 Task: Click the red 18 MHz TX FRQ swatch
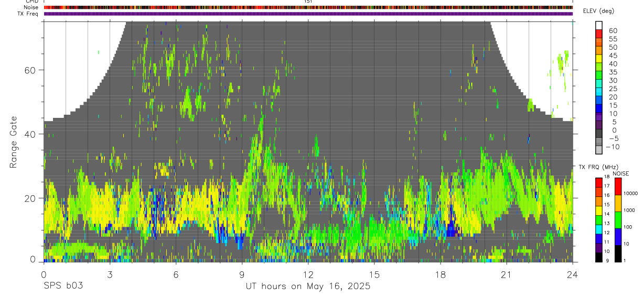pos(599,181)
